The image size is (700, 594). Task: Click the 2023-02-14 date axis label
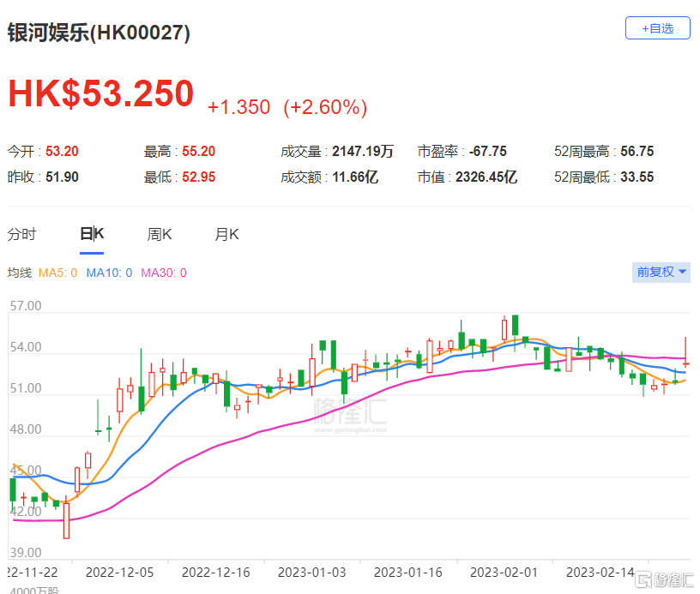click(600, 573)
